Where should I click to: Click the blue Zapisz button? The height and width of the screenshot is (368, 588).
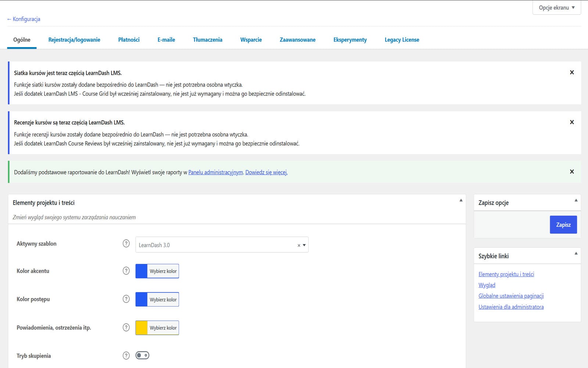(x=563, y=224)
